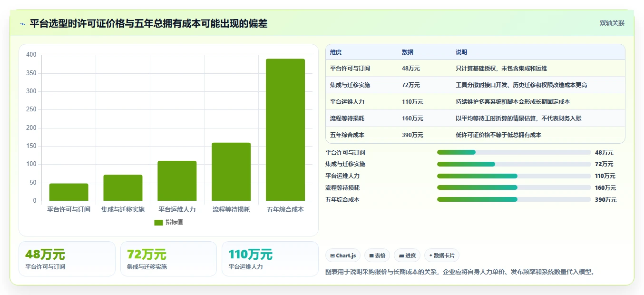Toggle the 指标值 legend swatch

pyautogui.click(x=158, y=222)
